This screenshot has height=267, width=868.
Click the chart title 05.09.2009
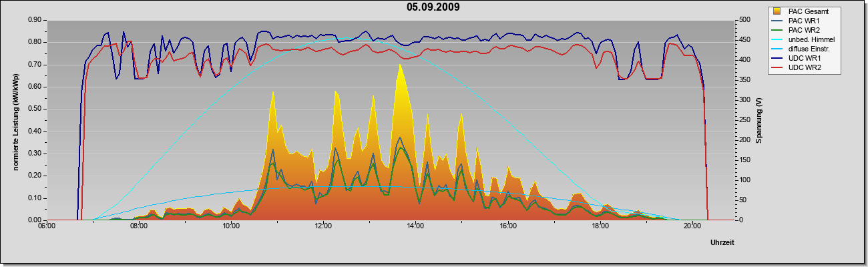click(x=433, y=7)
